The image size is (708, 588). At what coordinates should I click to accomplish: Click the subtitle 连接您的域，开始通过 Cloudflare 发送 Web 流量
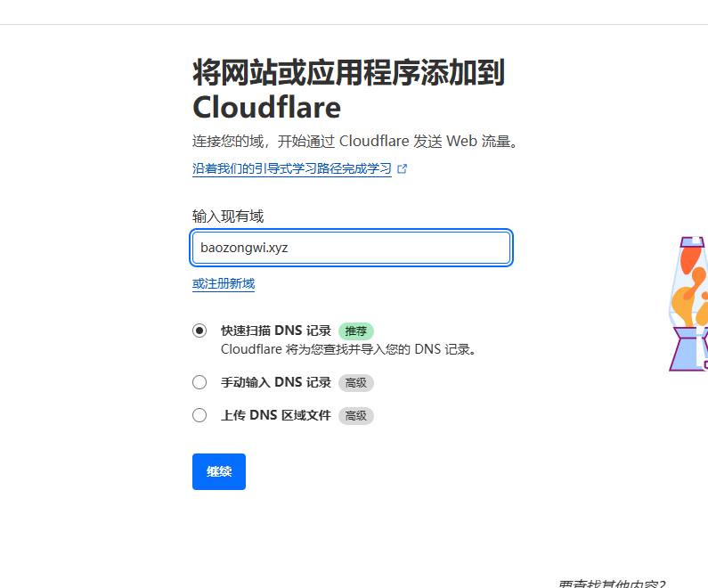[x=354, y=141]
